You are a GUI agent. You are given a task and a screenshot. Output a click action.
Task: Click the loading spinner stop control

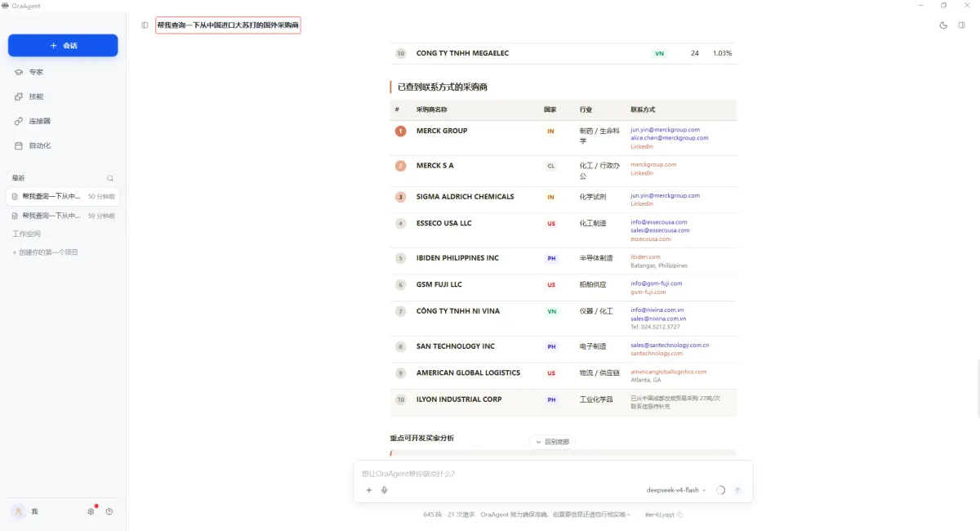[x=720, y=490]
